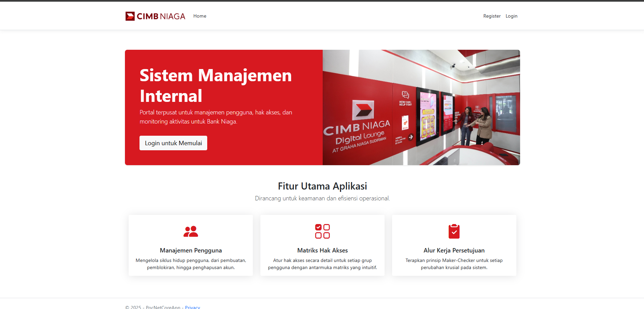Click the 2025 PocNetCoreApp footer text
This screenshot has height=309, width=644.
pyautogui.click(x=153, y=307)
